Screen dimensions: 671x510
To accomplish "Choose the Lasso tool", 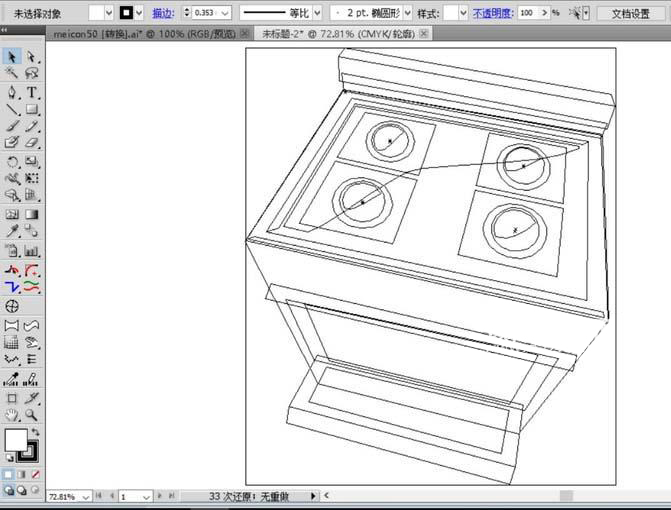I will 31,73.
